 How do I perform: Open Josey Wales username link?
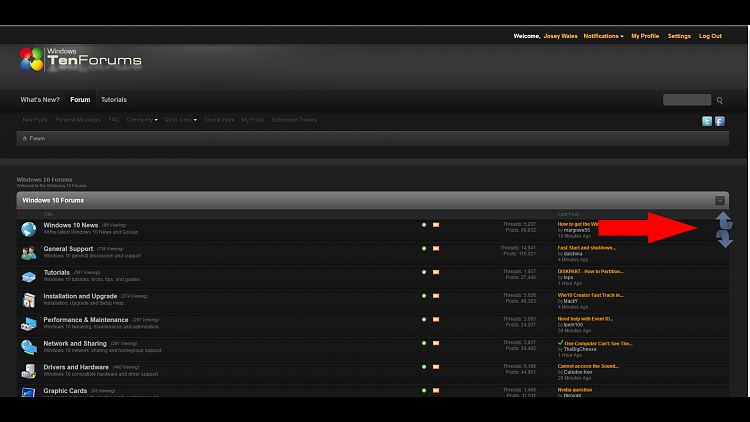click(560, 36)
